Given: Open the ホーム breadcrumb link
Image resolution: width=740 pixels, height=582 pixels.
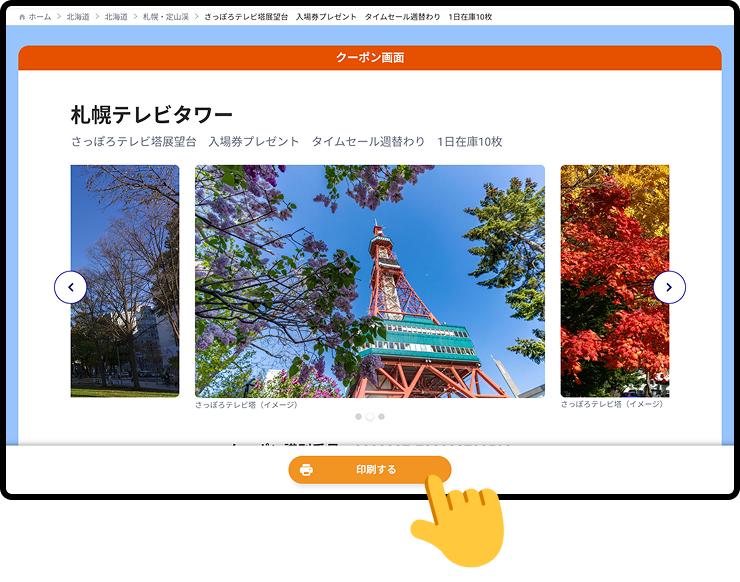Looking at the screenshot, I should pyautogui.click(x=40, y=17).
